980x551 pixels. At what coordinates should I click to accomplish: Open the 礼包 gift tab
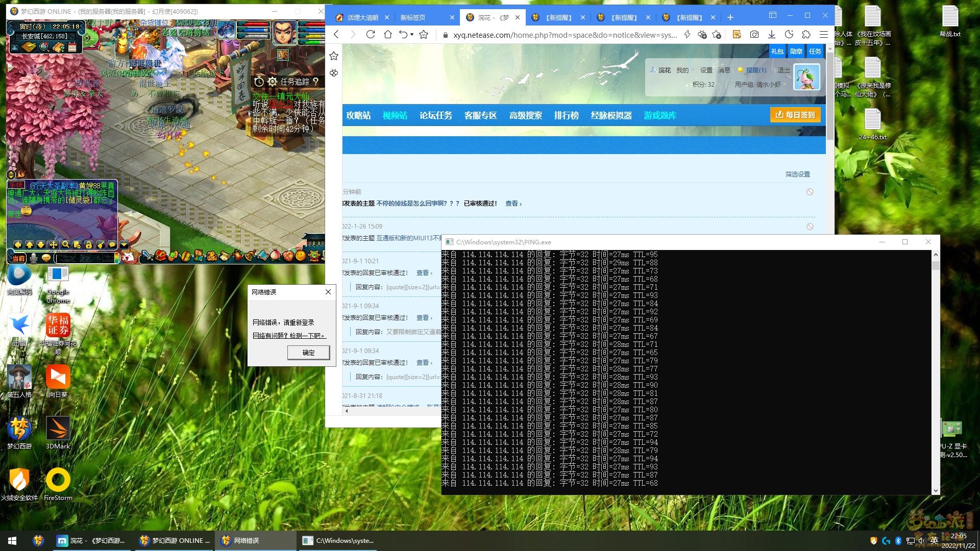click(x=777, y=51)
